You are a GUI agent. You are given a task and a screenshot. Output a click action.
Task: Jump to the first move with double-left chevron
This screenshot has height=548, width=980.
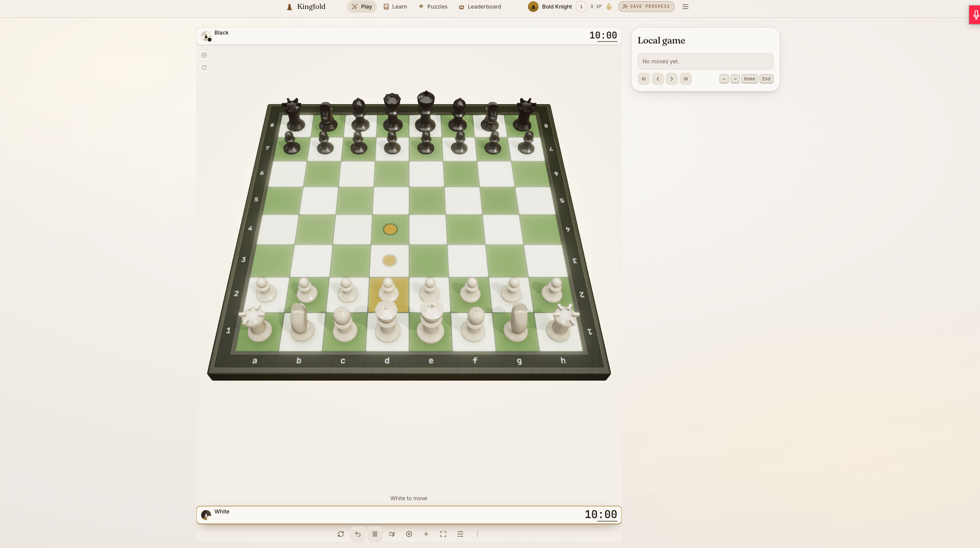tap(644, 79)
